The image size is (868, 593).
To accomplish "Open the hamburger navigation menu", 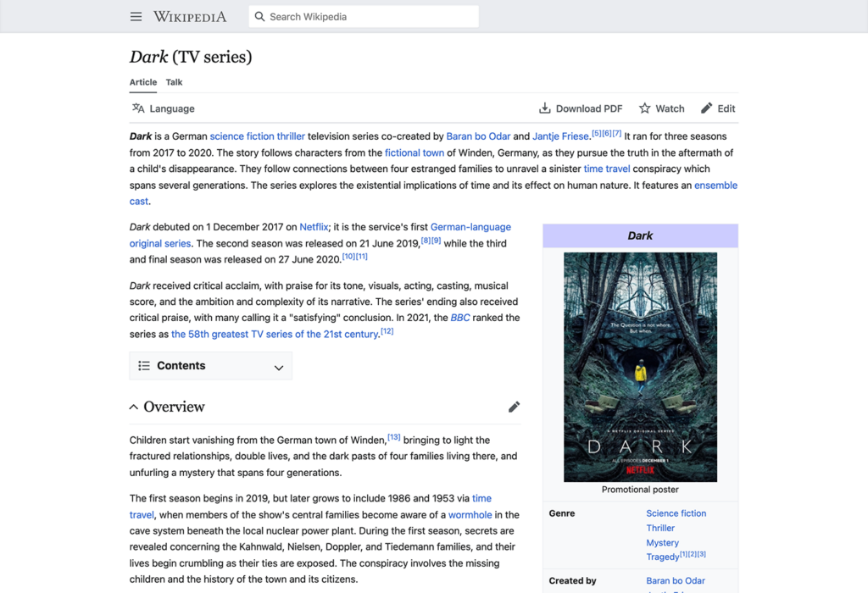I will tap(136, 16).
